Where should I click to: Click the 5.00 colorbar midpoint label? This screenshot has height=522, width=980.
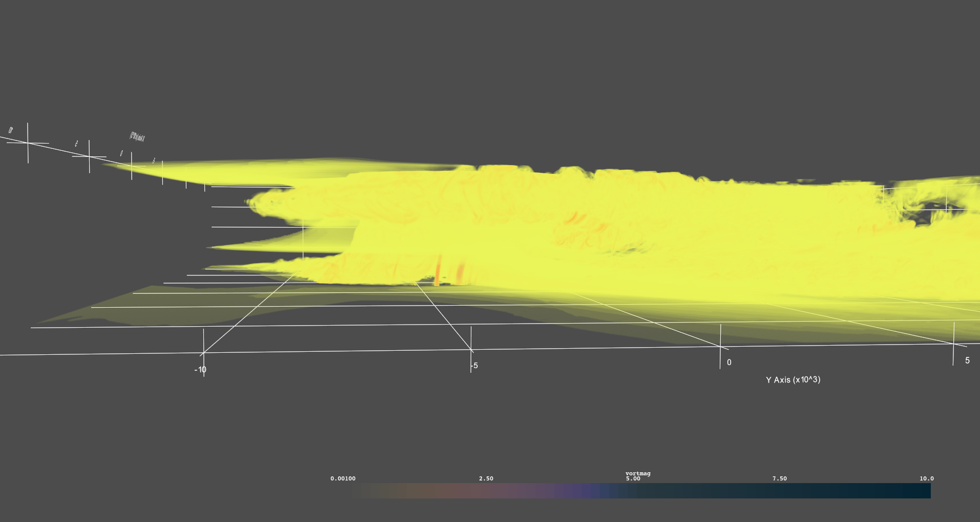pyautogui.click(x=632, y=478)
